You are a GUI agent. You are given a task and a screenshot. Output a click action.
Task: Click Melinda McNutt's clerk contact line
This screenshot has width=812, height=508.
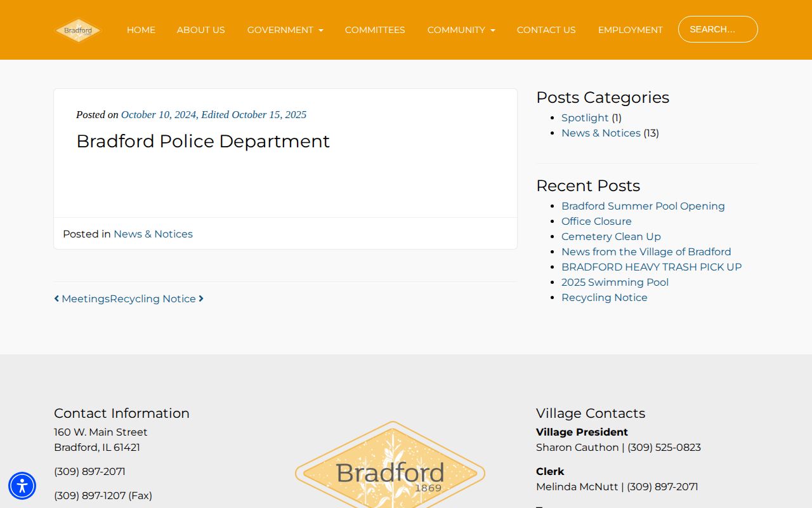click(617, 486)
